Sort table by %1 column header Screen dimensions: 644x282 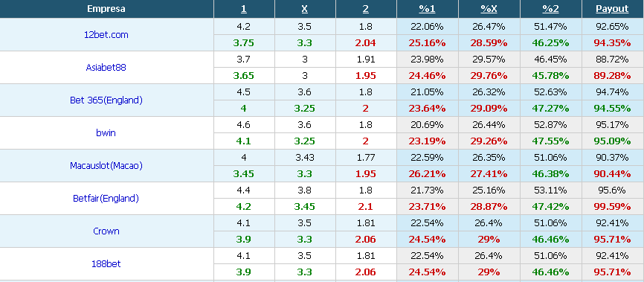[427, 9]
